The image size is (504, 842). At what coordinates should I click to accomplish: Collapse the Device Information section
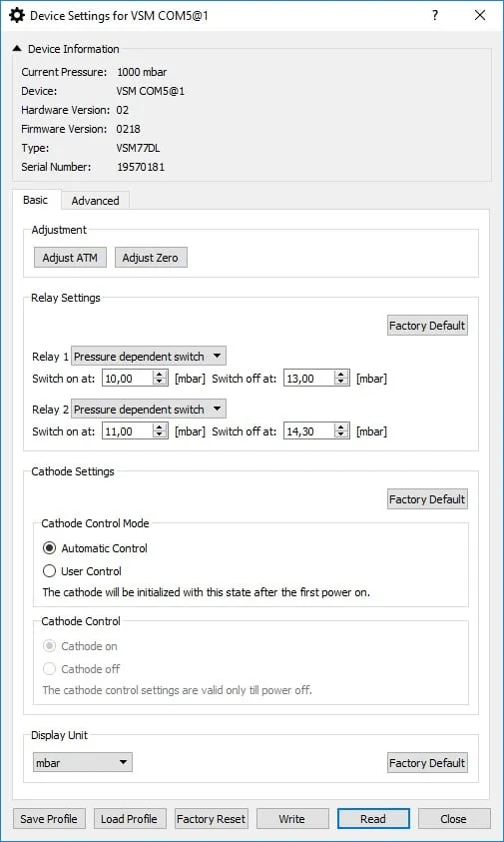pyautogui.click(x=17, y=49)
